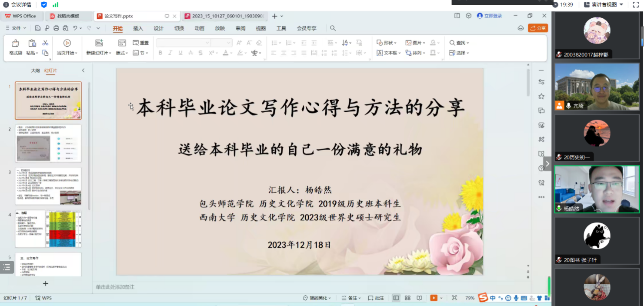Open 演讲者视图 view dropdown in meeting window

610,5
